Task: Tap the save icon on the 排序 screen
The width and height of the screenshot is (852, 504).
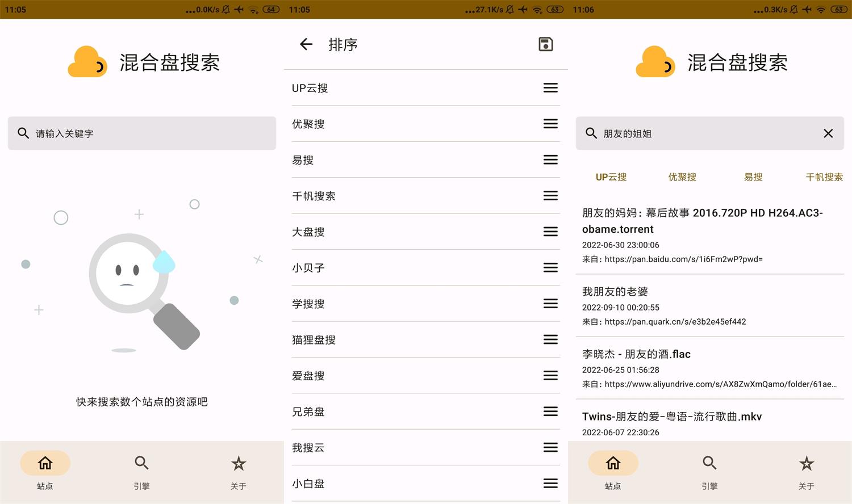Action: coord(545,44)
